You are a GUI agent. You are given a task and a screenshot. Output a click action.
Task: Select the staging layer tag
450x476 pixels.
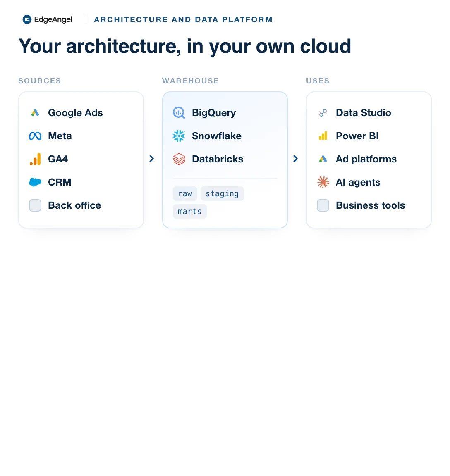pyautogui.click(x=222, y=194)
